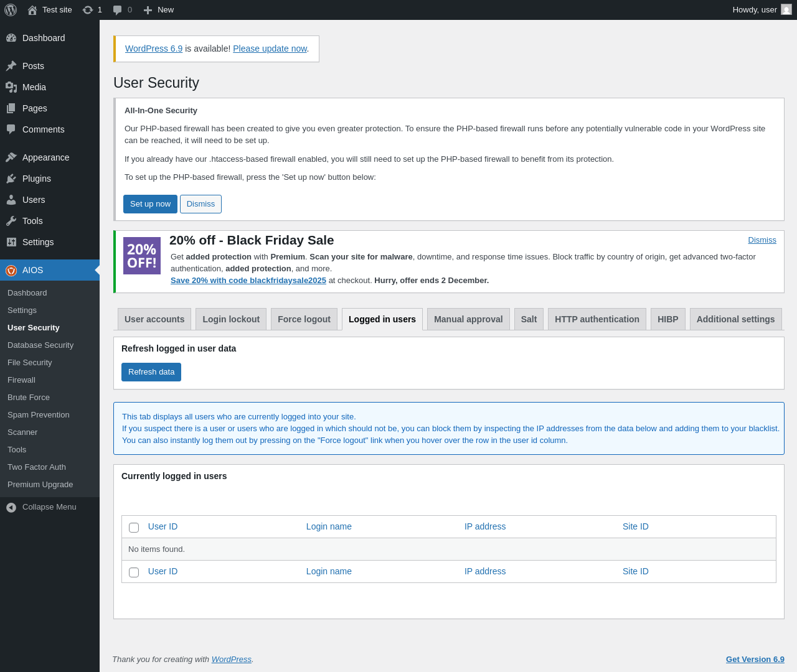Click the Tools wrench icon
This screenshot has height=672, width=797.
coord(11,221)
